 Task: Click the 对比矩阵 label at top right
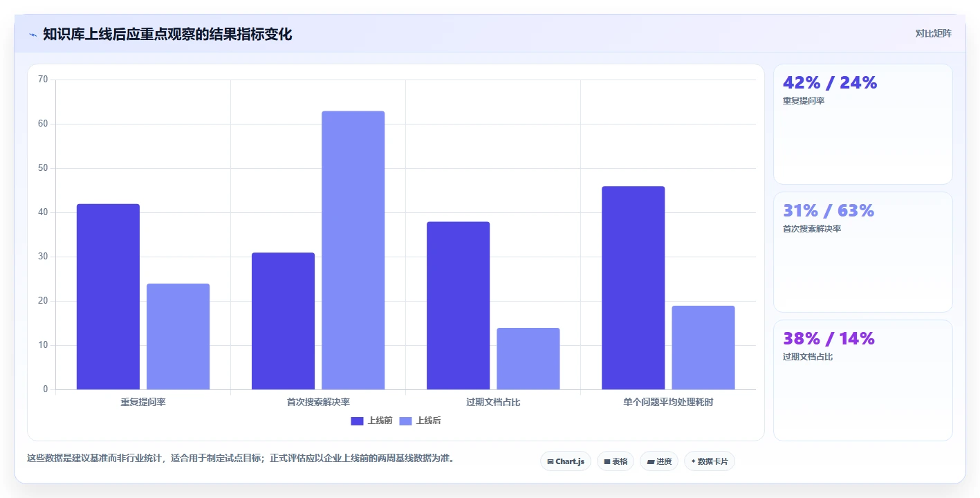933,33
